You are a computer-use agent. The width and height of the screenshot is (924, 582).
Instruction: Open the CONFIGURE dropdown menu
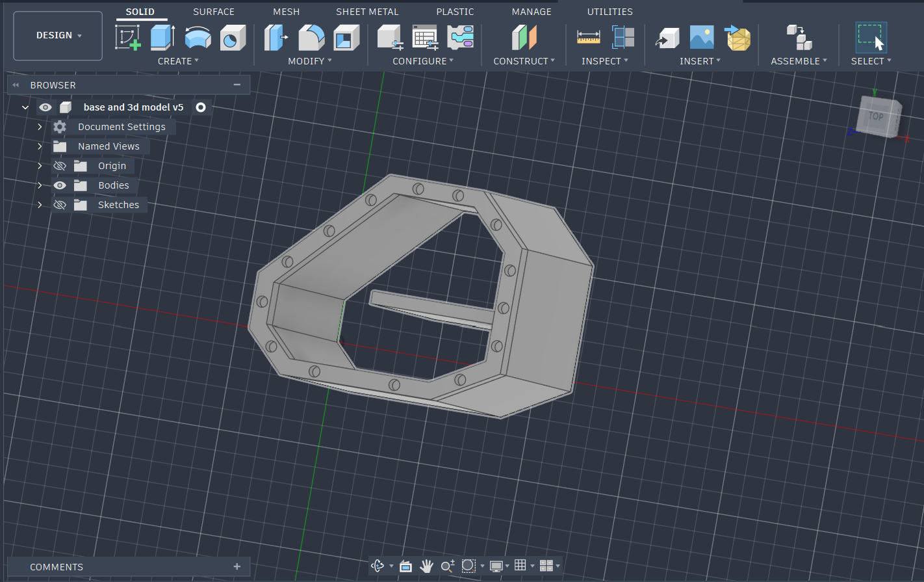tap(423, 61)
